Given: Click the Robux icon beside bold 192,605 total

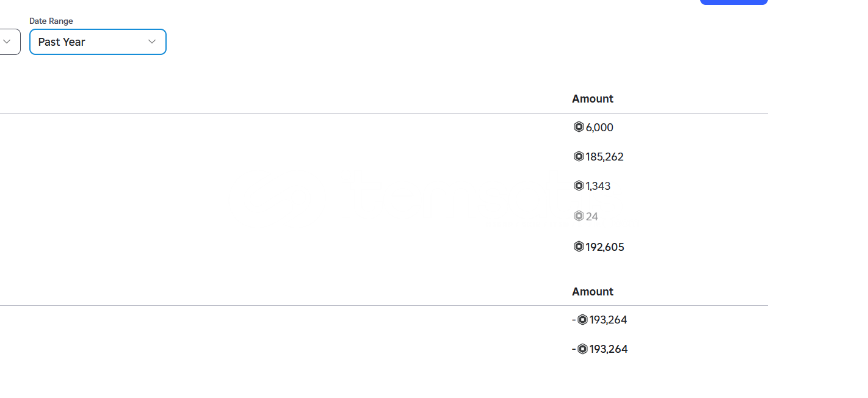Looking at the screenshot, I should click(579, 247).
